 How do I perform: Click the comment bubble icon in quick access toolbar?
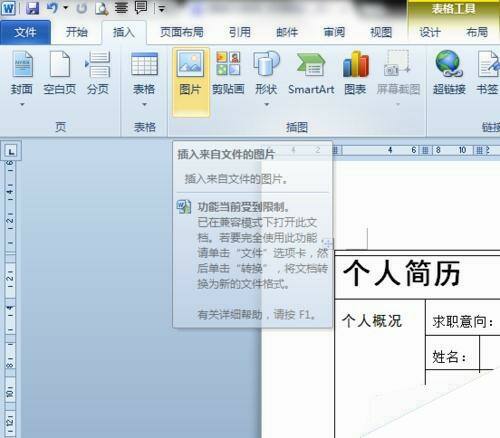141,8
